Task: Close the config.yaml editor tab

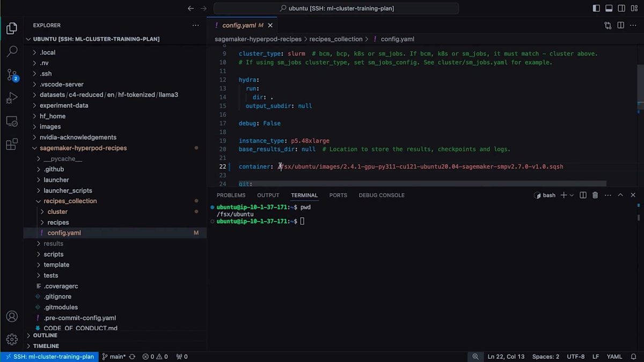Action: point(270,25)
